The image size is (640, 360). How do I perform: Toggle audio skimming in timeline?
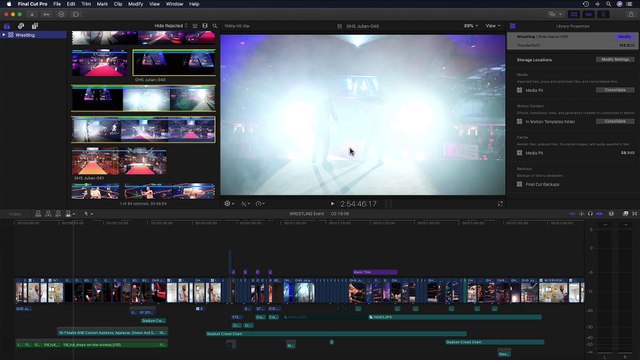tap(582, 213)
